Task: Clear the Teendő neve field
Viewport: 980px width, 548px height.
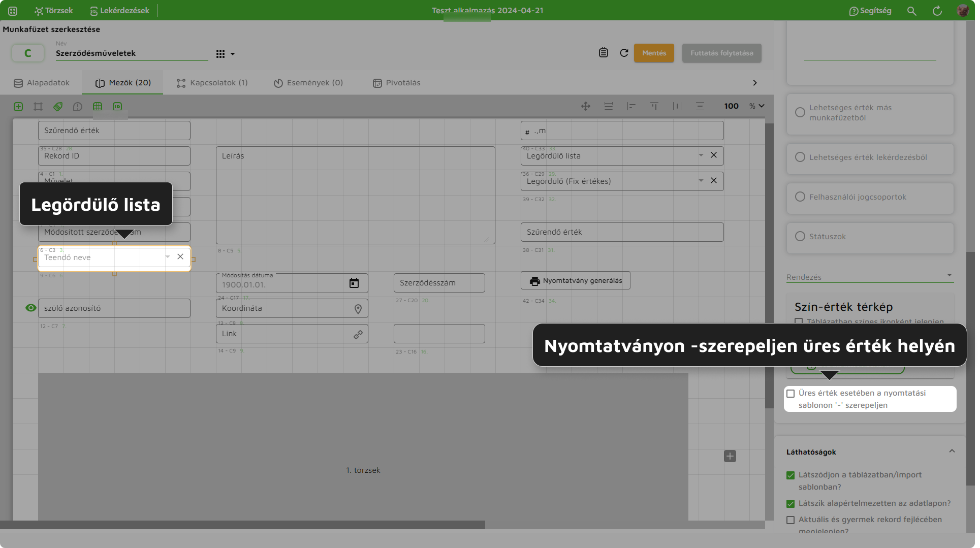Action: click(x=180, y=257)
